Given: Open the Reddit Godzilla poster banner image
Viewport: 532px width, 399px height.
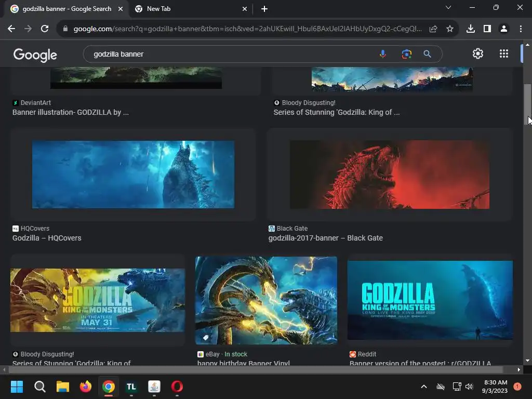Looking at the screenshot, I should click(x=430, y=300).
